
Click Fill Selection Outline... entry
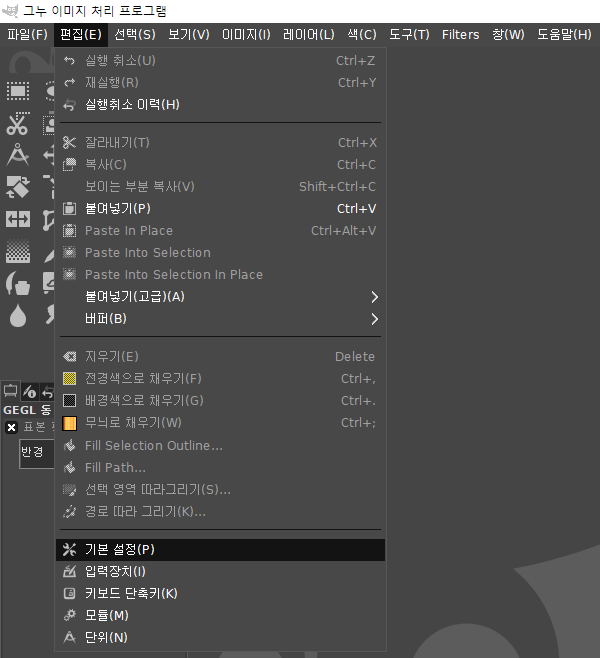[220, 446]
